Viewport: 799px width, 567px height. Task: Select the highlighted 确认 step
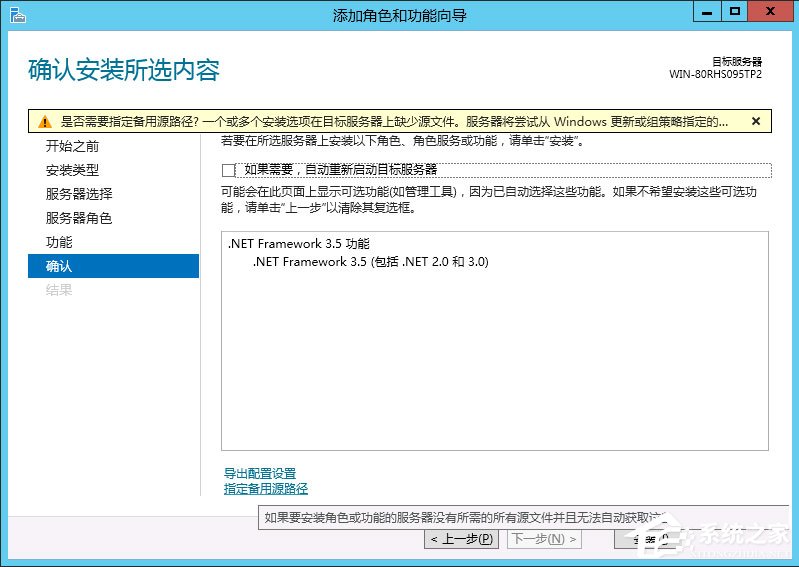coord(59,266)
